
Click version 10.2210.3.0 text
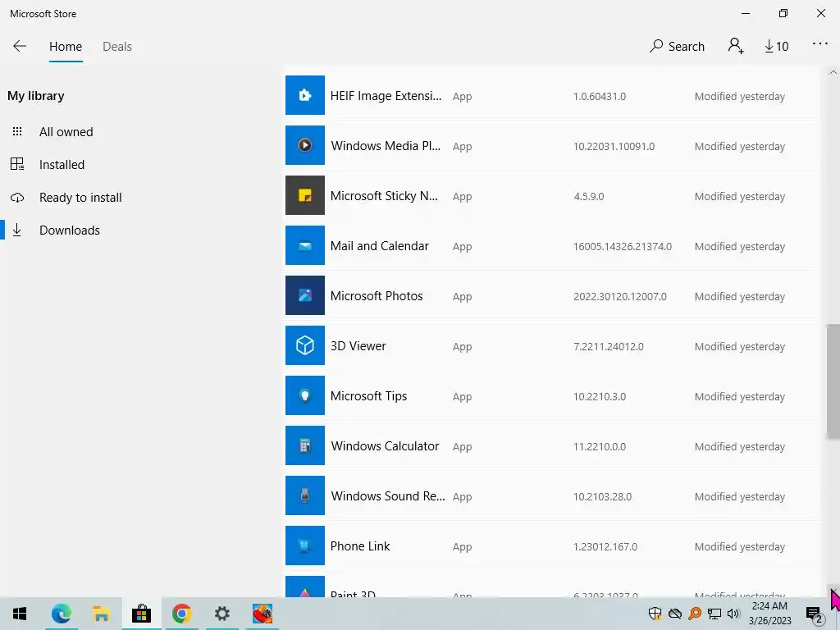(x=600, y=396)
